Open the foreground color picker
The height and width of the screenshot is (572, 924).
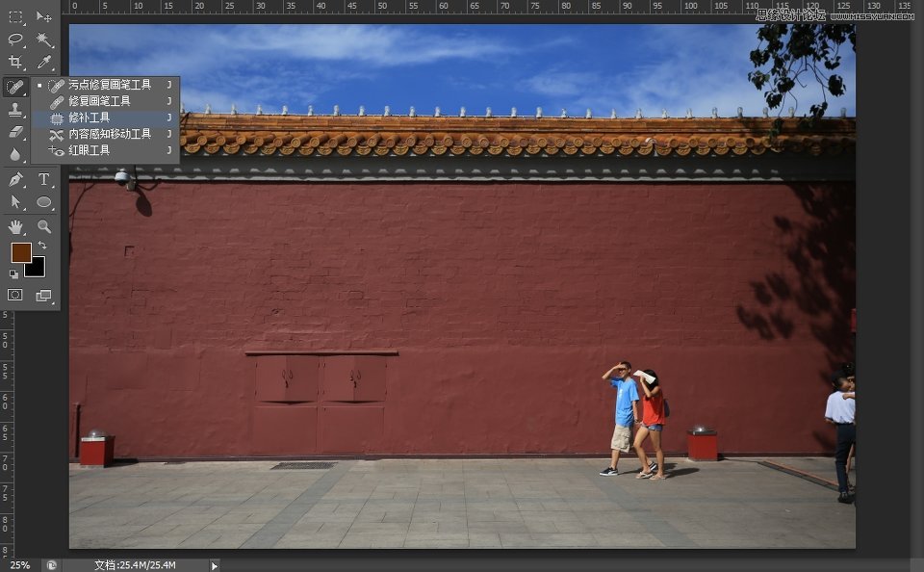[19, 252]
